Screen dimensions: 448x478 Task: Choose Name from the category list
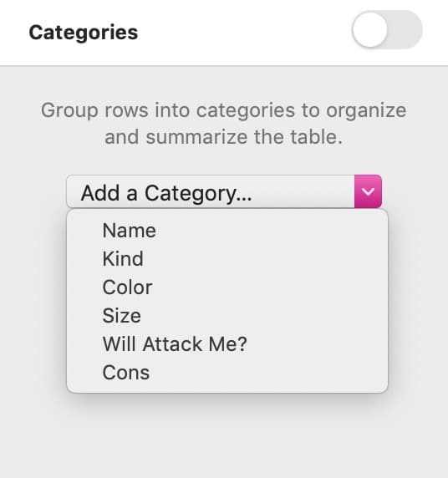[x=227, y=231]
